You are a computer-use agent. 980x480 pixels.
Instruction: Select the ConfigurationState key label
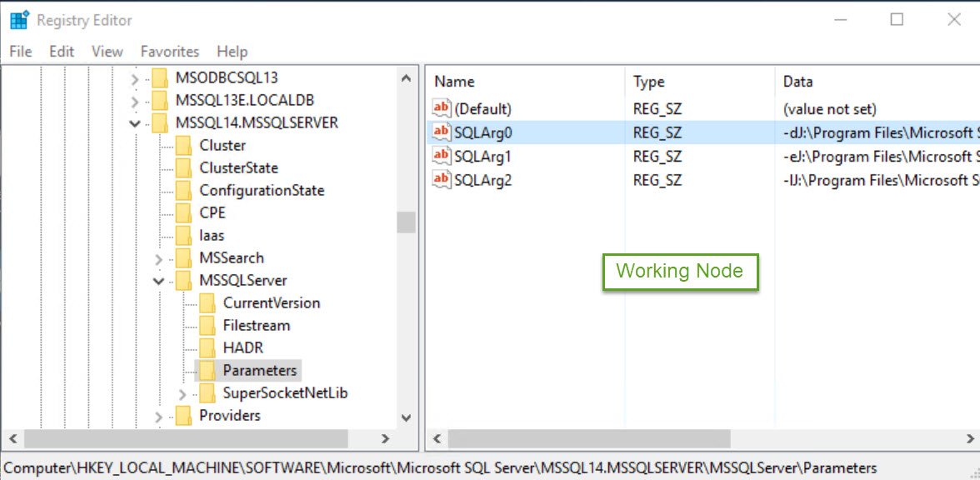pos(262,191)
